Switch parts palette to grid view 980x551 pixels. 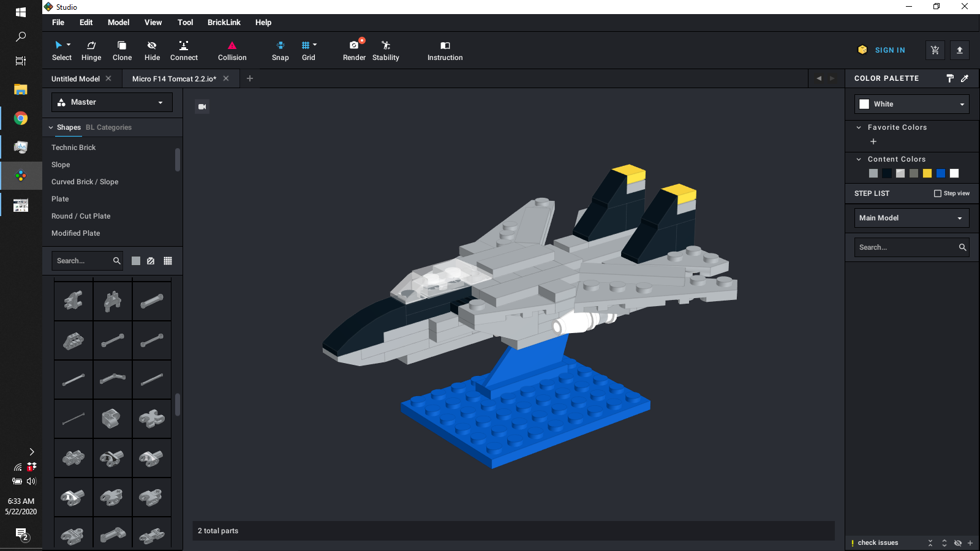(168, 261)
